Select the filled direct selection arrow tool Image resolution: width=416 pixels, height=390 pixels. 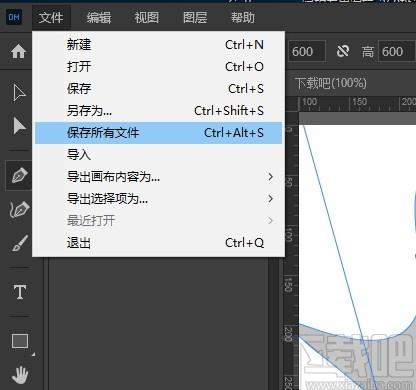tap(19, 126)
